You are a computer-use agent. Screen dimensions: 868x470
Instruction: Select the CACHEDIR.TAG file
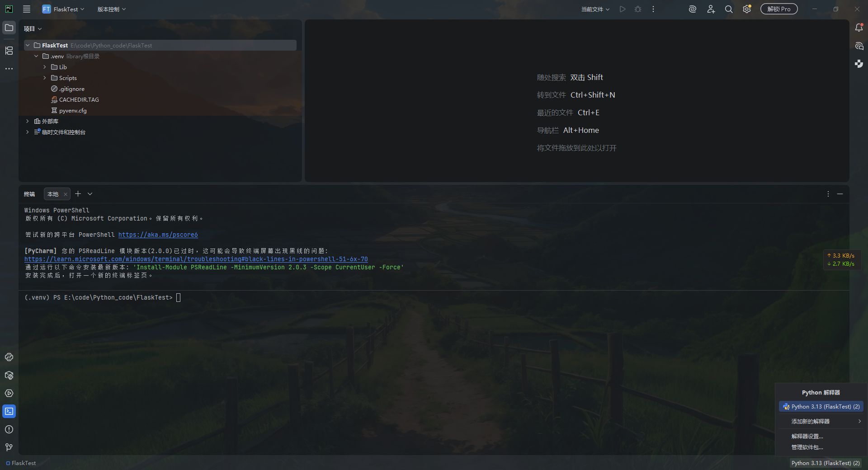click(x=75, y=100)
